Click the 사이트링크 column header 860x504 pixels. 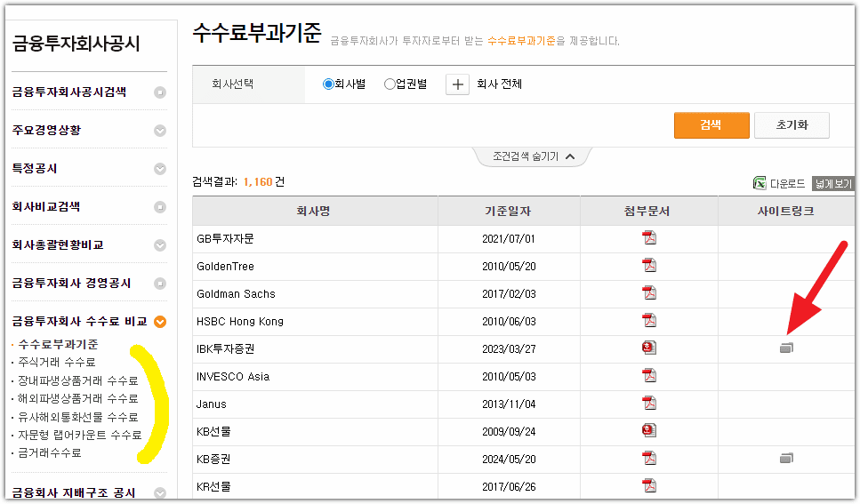(x=786, y=212)
